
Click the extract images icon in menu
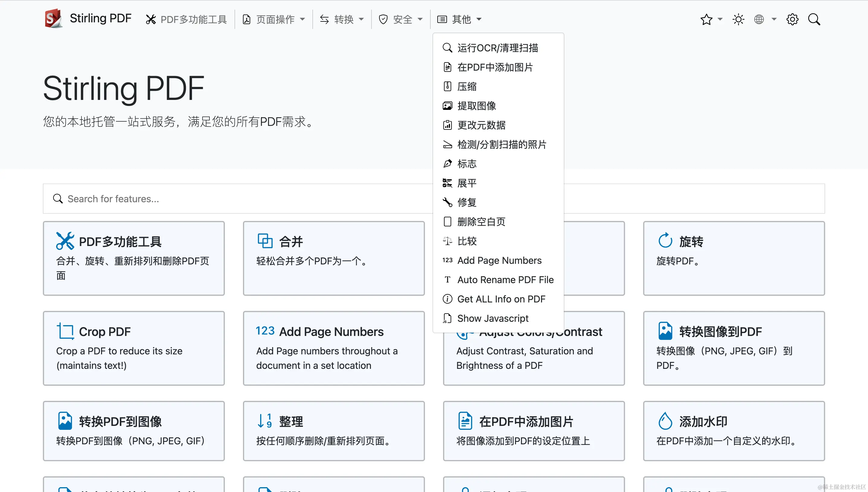[447, 106]
